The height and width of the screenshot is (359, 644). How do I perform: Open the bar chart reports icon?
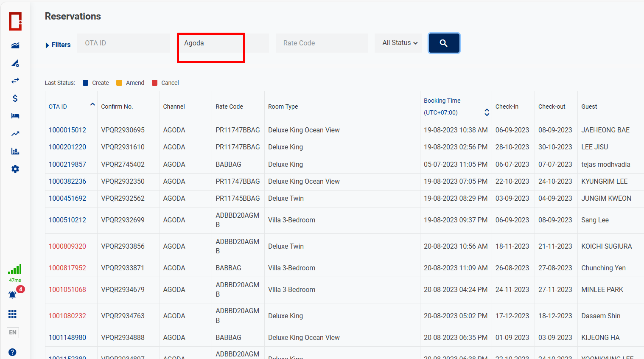(15, 151)
